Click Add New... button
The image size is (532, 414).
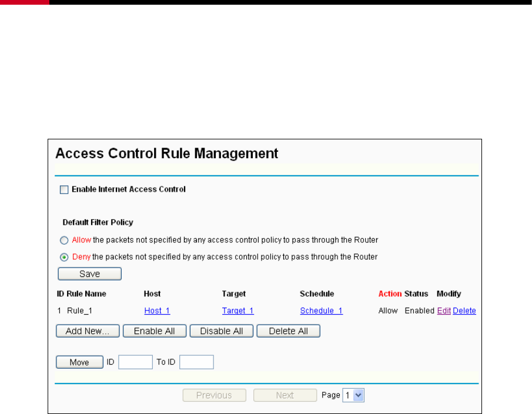coord(88,331)
